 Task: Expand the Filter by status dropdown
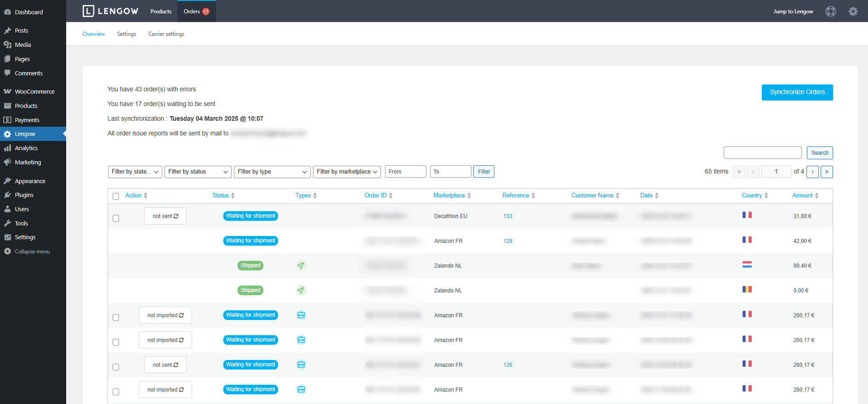pyautogui.click(x=198, y=172)
